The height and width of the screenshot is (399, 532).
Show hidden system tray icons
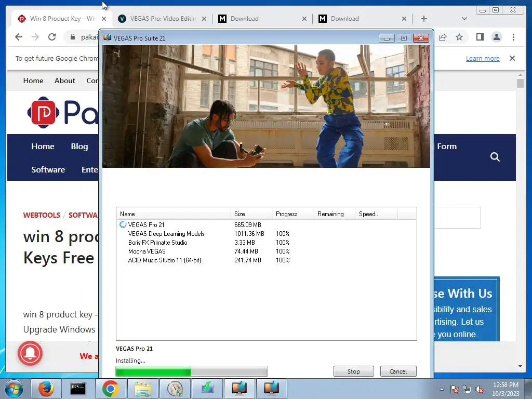pos(442,389)
